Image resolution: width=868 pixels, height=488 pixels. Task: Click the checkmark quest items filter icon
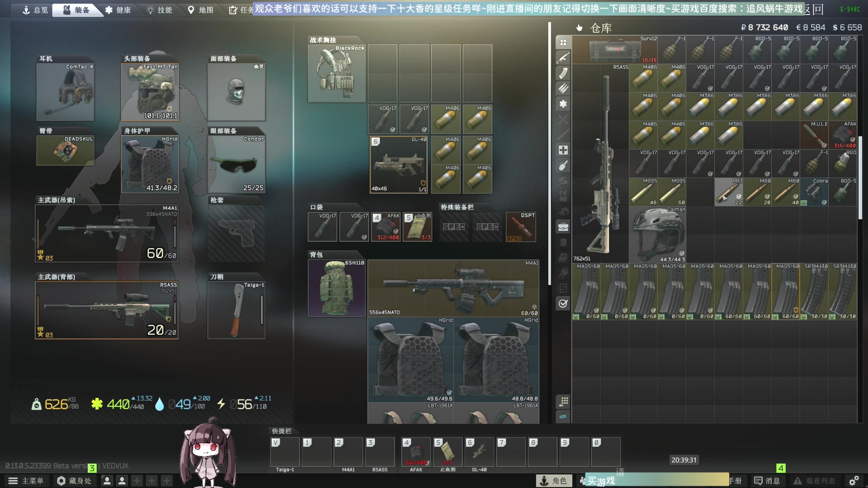pyautogui.click(x=563, y=304)
